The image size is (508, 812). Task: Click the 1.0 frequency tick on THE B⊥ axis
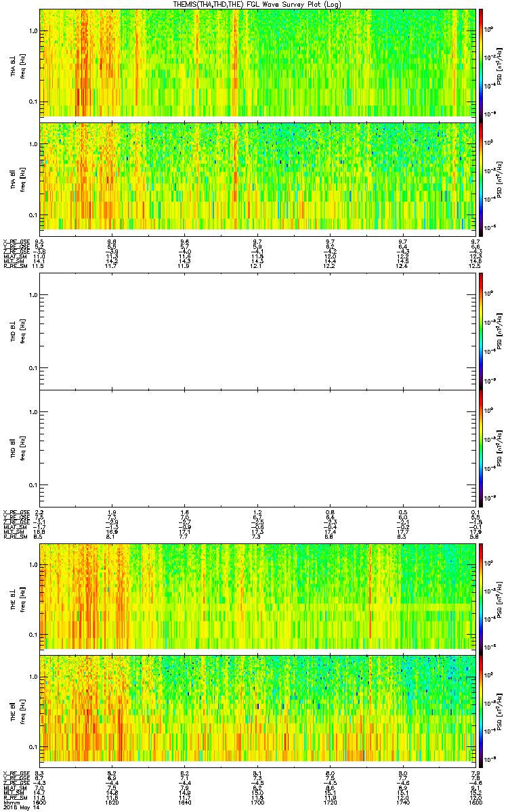coord(33,565)
